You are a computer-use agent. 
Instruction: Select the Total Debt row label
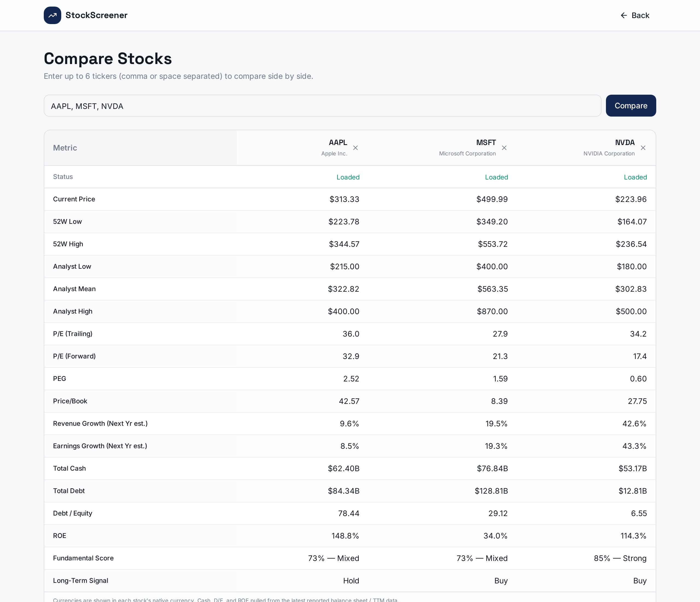(69, 491)
